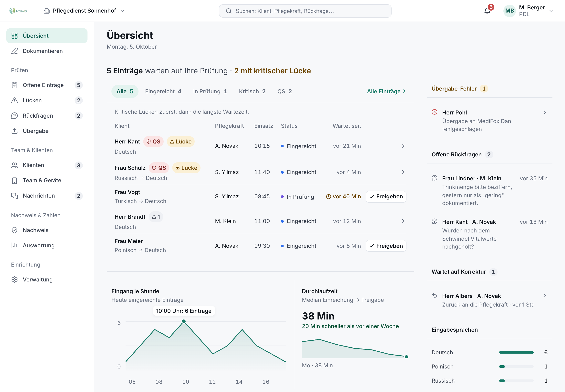
Task: Click the Übergabe upload icon
Action: (15, 131)
